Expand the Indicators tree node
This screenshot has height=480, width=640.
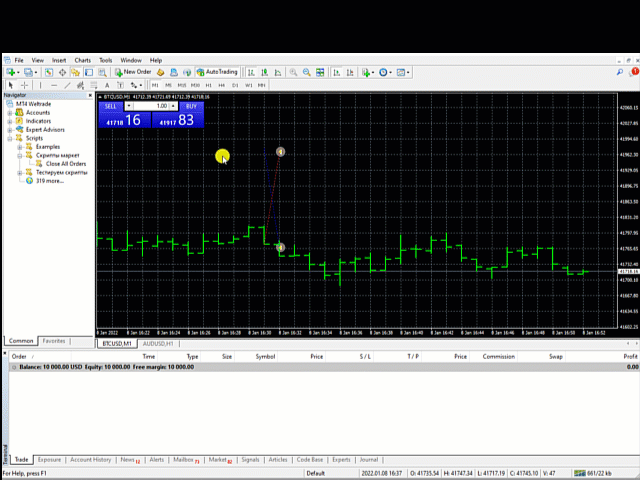click(10, 121)
